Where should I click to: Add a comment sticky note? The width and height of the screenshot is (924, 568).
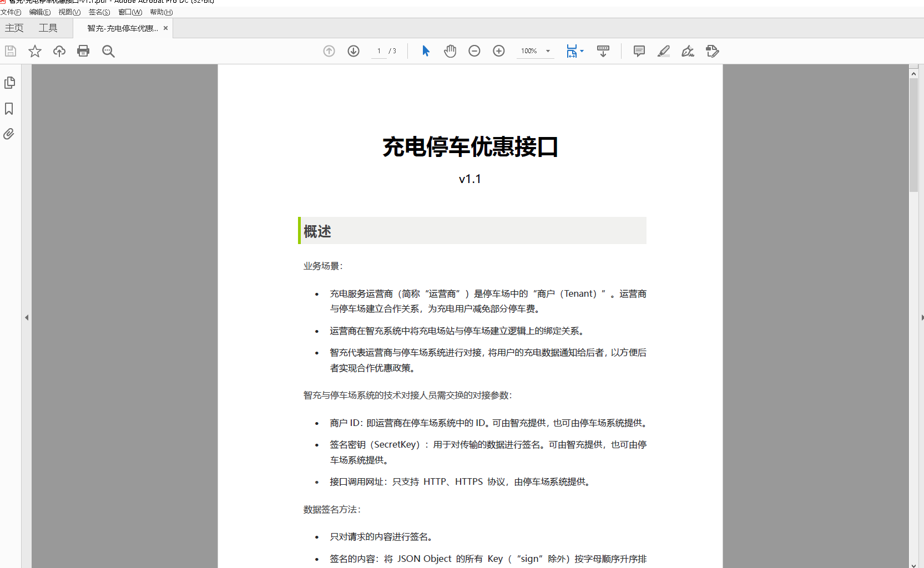coord(639,51)
